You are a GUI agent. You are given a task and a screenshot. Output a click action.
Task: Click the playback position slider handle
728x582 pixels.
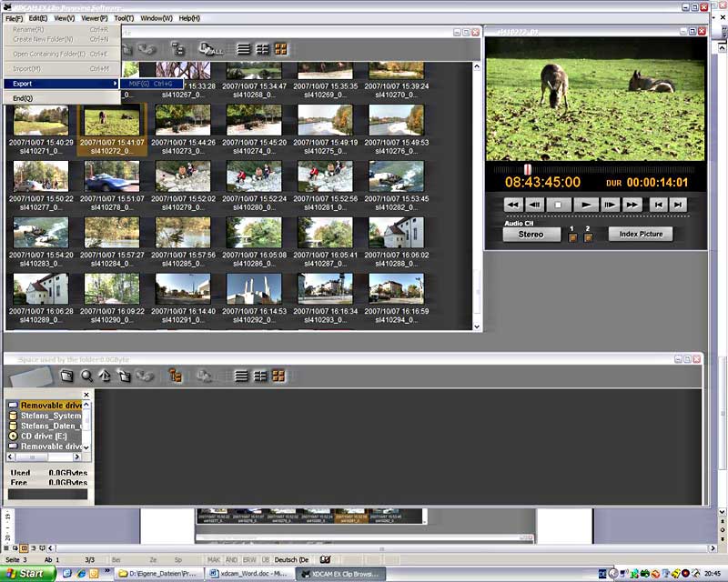click(527, 168)
